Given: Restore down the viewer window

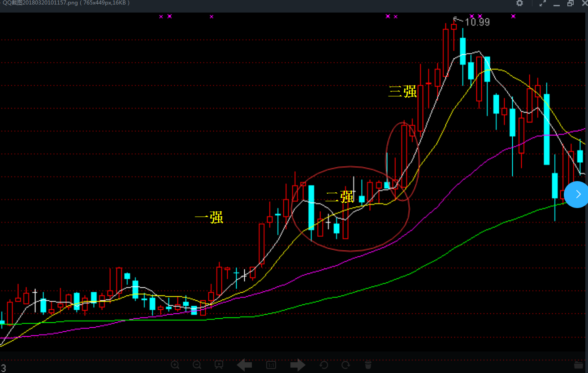Looking at the screenshot, I should pyautogui.click(x=571, y=3).
